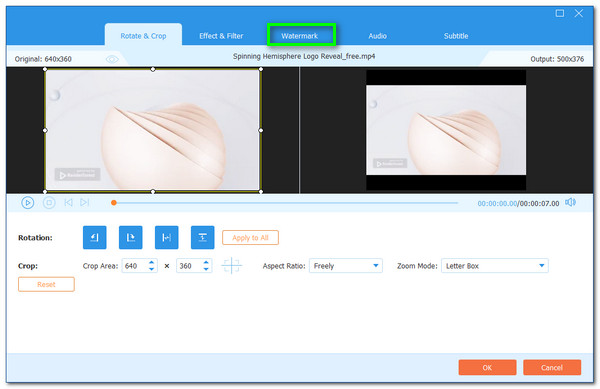This screenshot has height=389, width=600.
Task: Click the bottom-center crop handle
Action: tap(153, 191)
